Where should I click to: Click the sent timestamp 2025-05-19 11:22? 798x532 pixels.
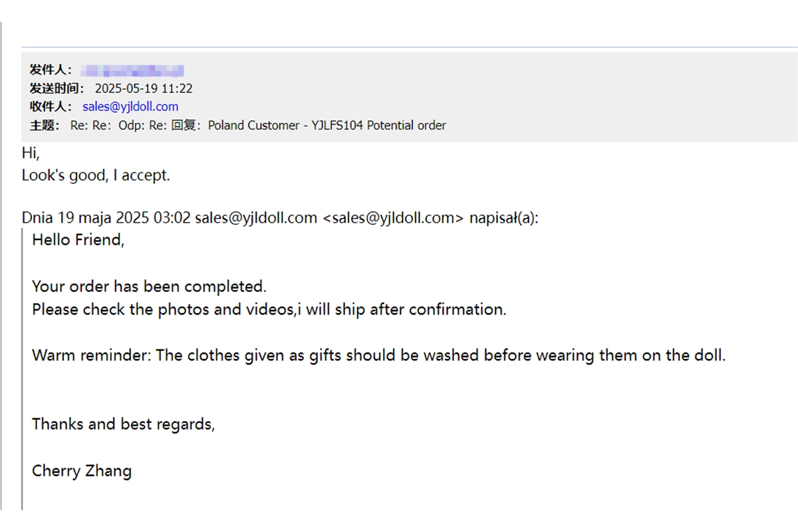[144, 88]
